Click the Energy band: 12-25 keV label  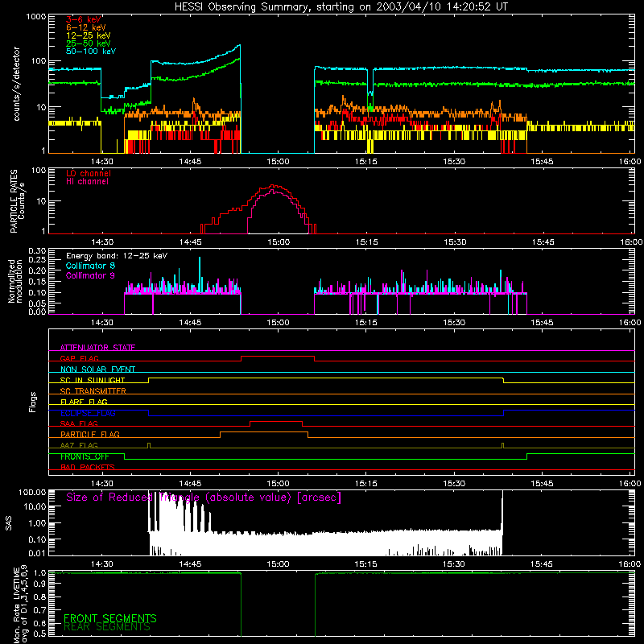click(x=117, y=256)
